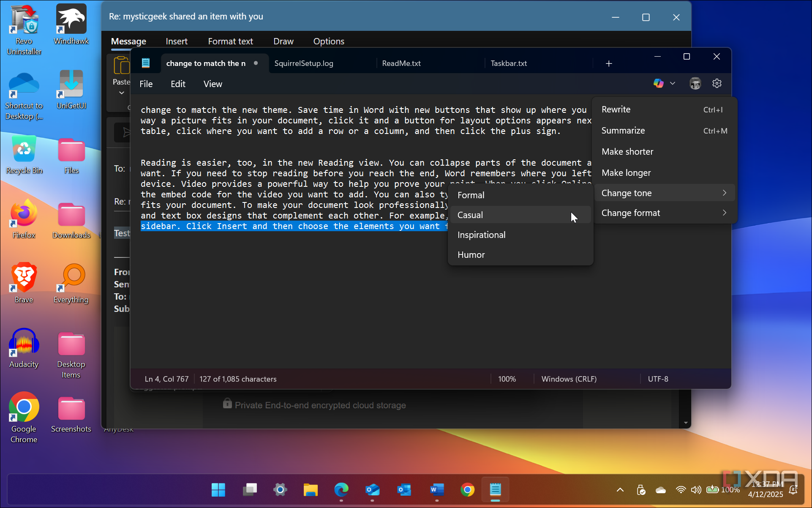Open File Explorer from the taskbar

(311, 490)
